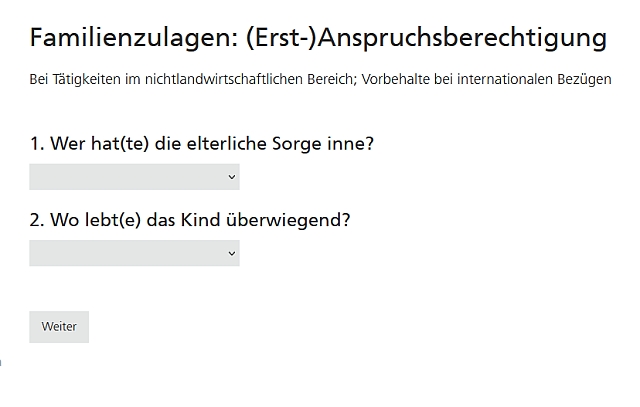The width and height of the screenshot is (640, 407).
Task: Click the chevron arrow of question 1 dropdown
Action: [232, 177]
